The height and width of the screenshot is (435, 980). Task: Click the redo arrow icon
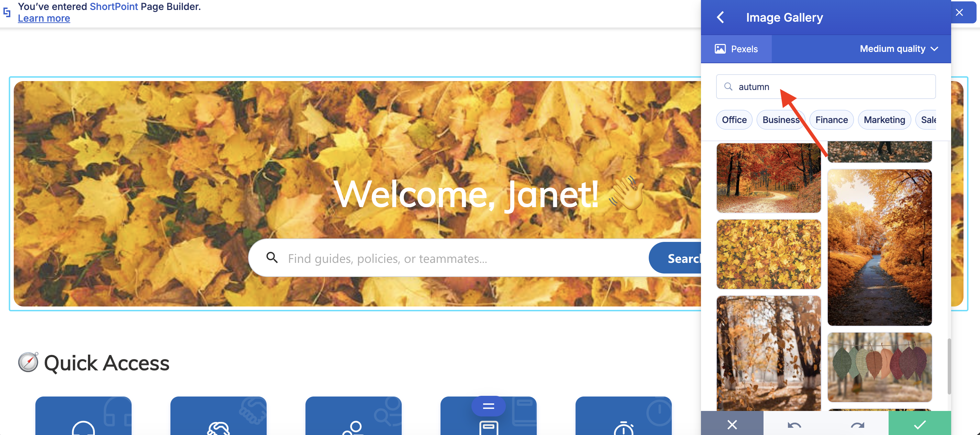click(857, 425)
